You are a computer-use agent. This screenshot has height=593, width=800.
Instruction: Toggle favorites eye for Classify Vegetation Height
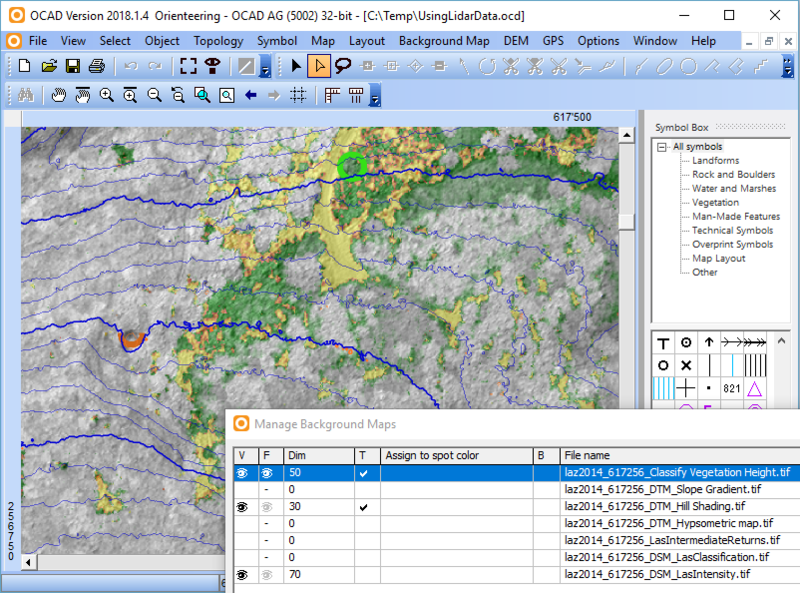[266, 473]
